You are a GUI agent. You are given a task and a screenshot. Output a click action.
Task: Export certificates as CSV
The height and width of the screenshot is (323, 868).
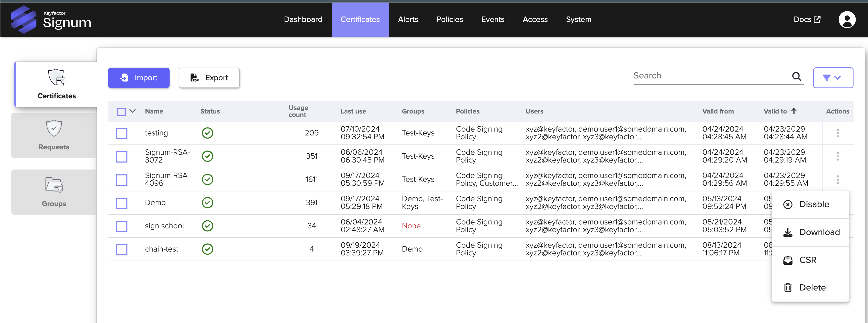[x=209, y=78]
